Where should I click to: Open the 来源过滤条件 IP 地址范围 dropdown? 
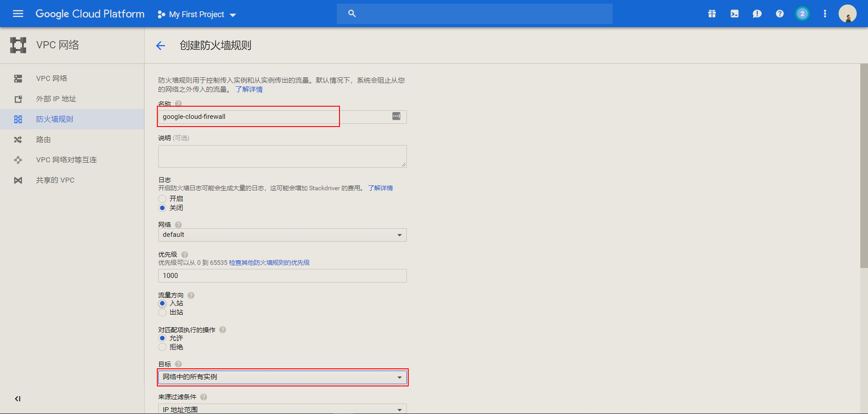click(283, 409)
